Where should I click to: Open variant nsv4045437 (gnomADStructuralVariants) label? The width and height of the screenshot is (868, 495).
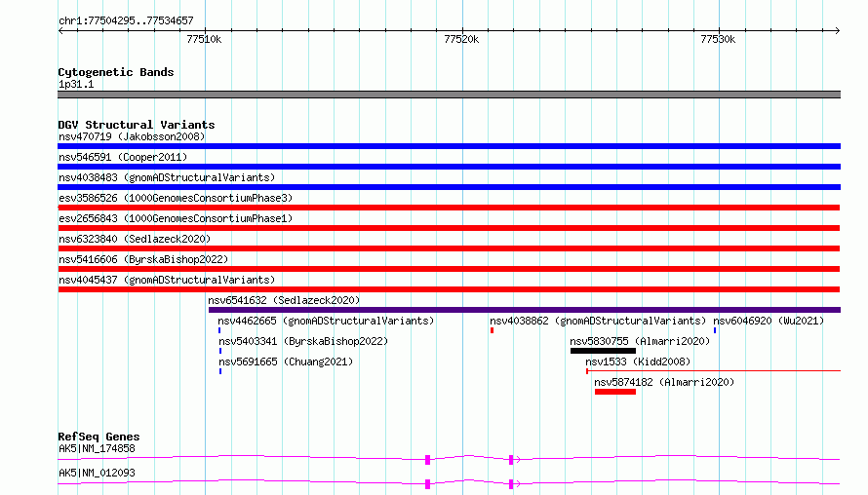tap(167, 280)
